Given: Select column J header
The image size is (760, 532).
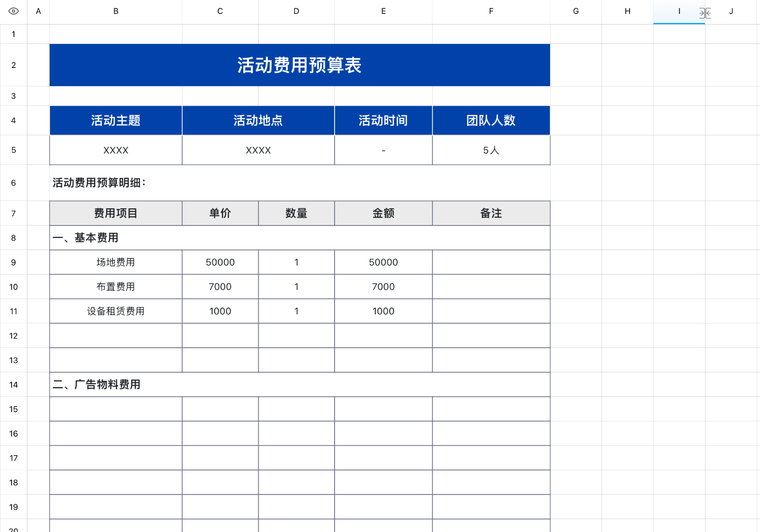Looking at the screenshot, I should click(731, 11).
